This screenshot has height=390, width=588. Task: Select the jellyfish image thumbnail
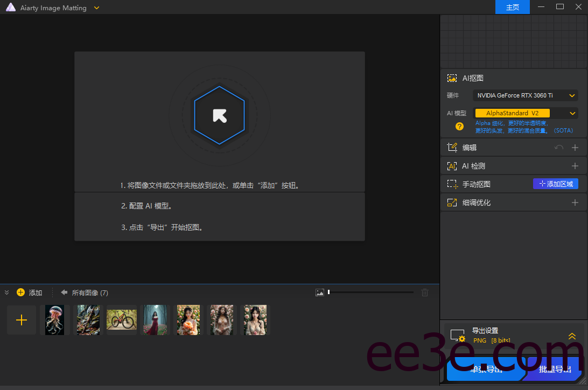point(54,319)
